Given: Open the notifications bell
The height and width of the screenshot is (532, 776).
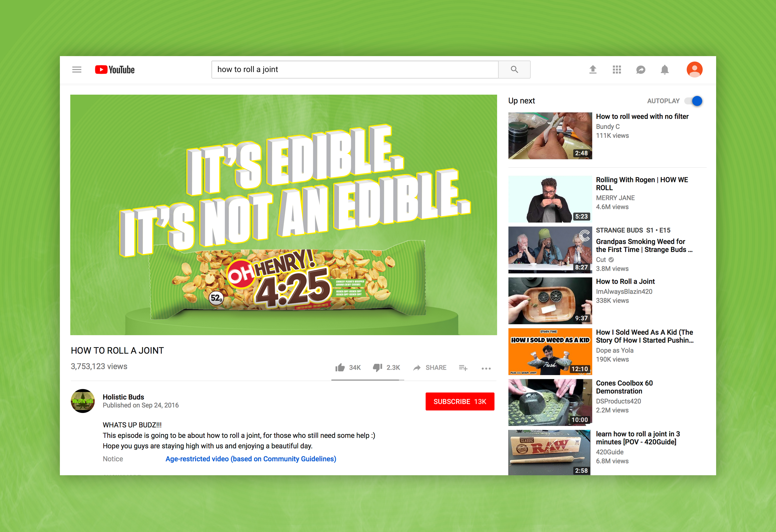Looking at the screenshot, I should click(x=664, y=69).
